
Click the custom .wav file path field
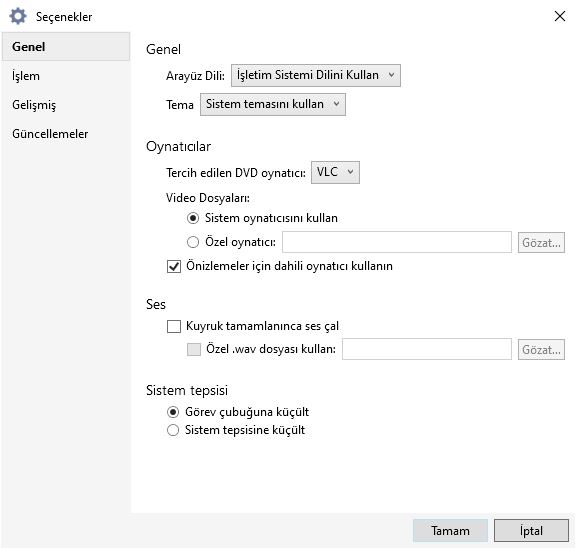(427, 349)
